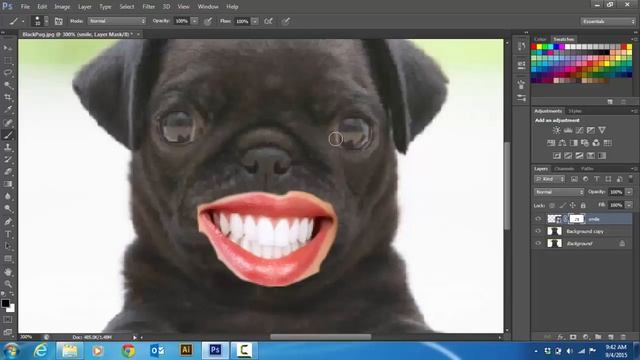Open the layer blend mode dropdown
Viewport: 640px width, 360px height.
(x=559, y=192)
